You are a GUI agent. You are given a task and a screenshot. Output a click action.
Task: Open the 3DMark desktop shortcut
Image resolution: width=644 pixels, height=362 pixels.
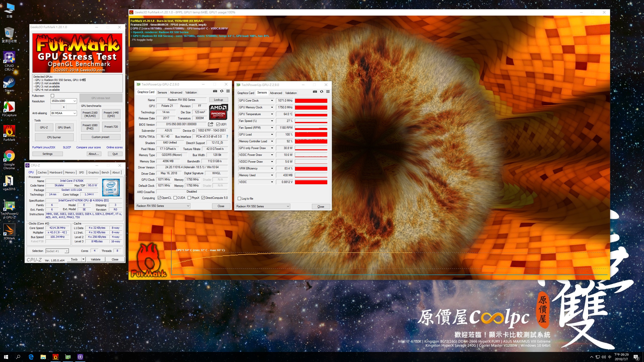pyautogui.click(x=9, y=232)
